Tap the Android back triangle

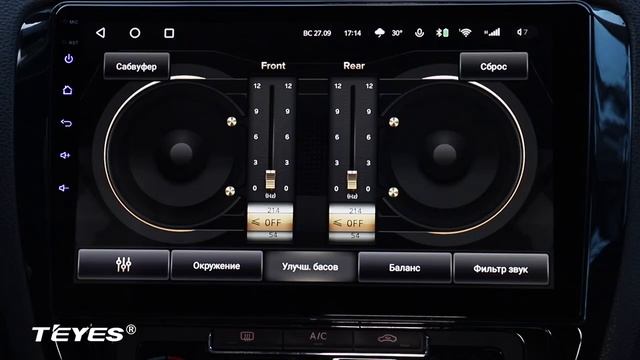100,33
